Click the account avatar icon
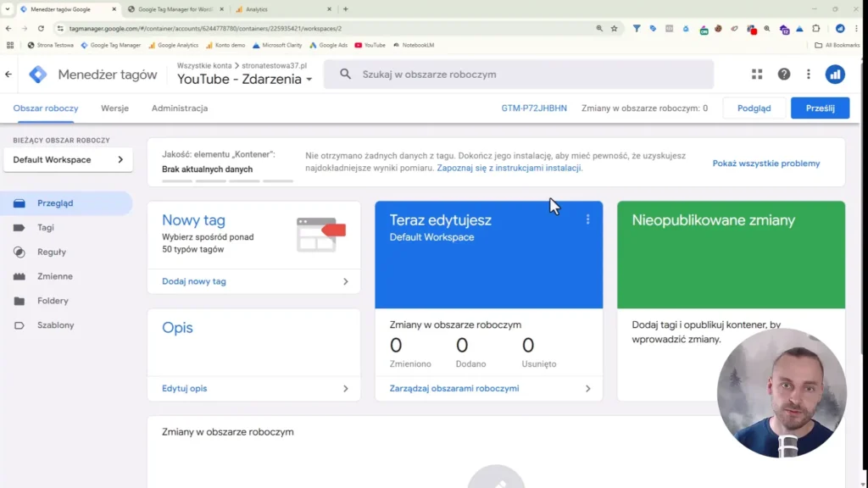Viewport: 868px width, 488px height. tap(835, 75)
